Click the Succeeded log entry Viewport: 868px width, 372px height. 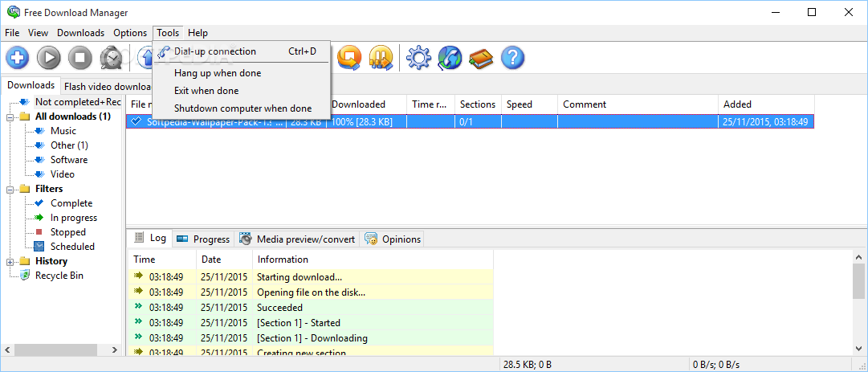[311, 307]
